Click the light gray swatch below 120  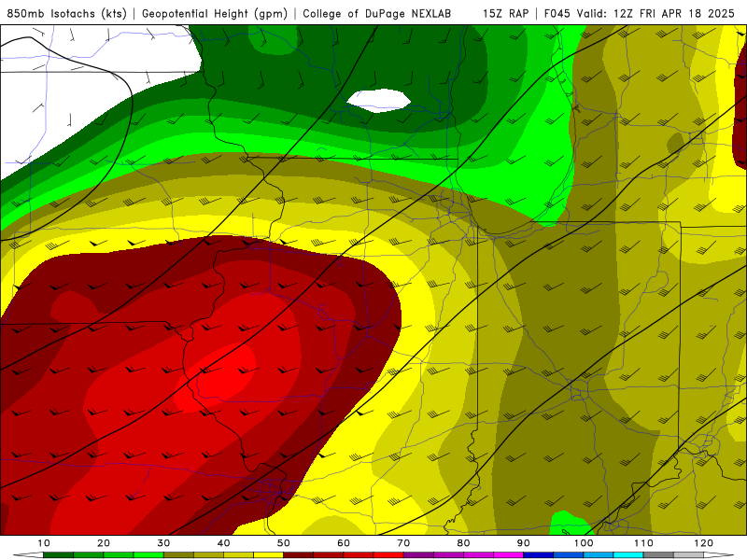point(688,555)
